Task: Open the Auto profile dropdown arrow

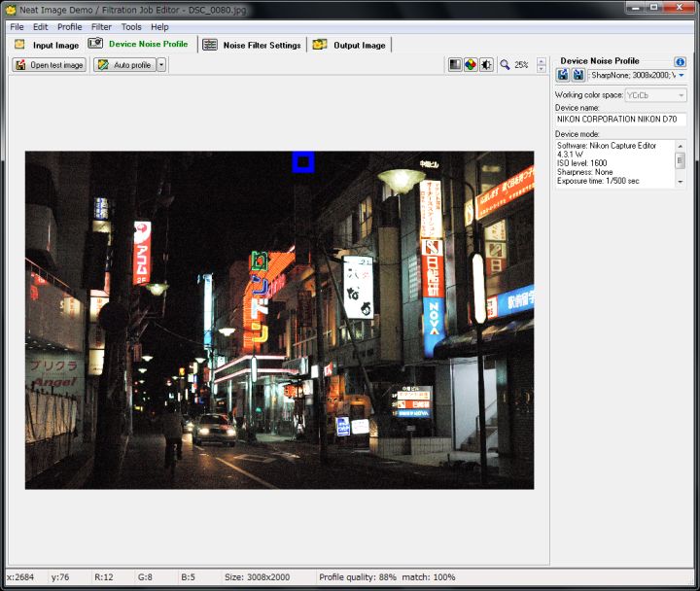Action: click(161, 65)
